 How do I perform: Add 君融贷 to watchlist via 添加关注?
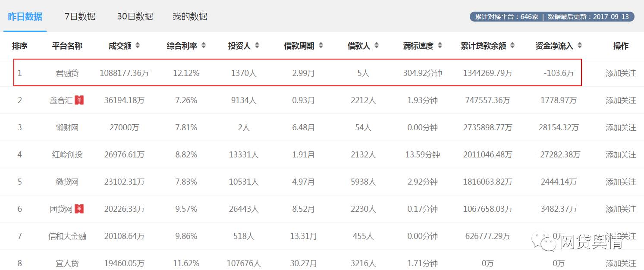point(621,73)
